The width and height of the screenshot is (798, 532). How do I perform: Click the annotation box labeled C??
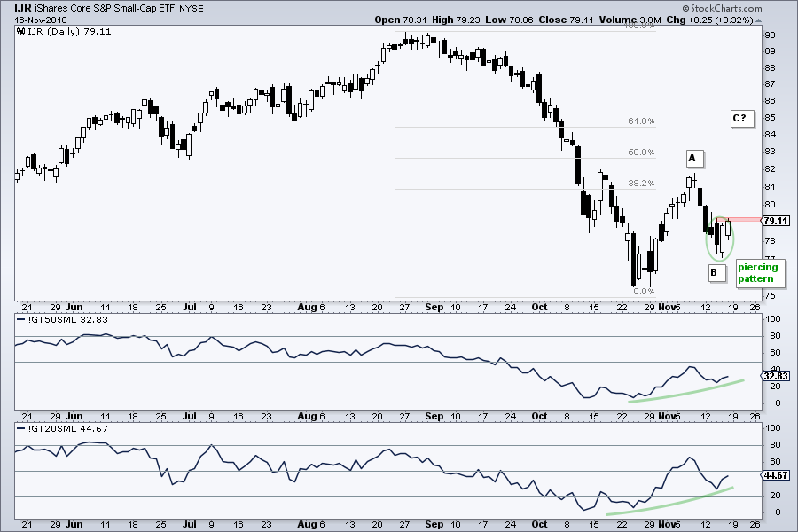(740, 119)
